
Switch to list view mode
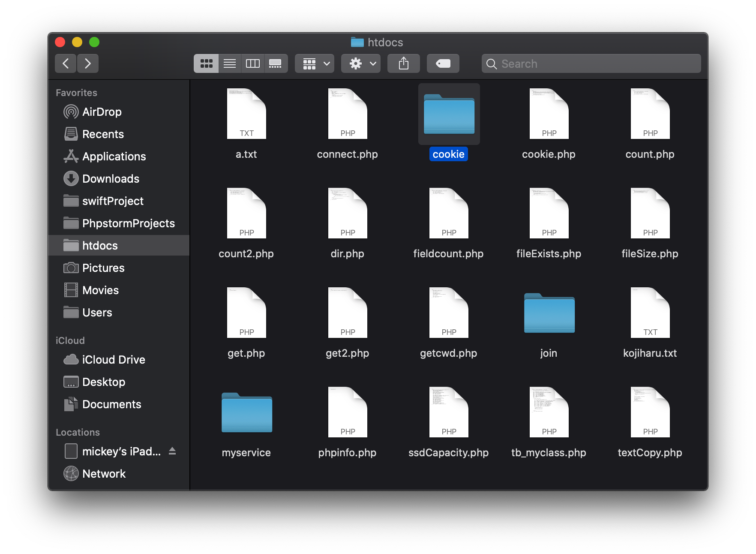click(230, 63)
